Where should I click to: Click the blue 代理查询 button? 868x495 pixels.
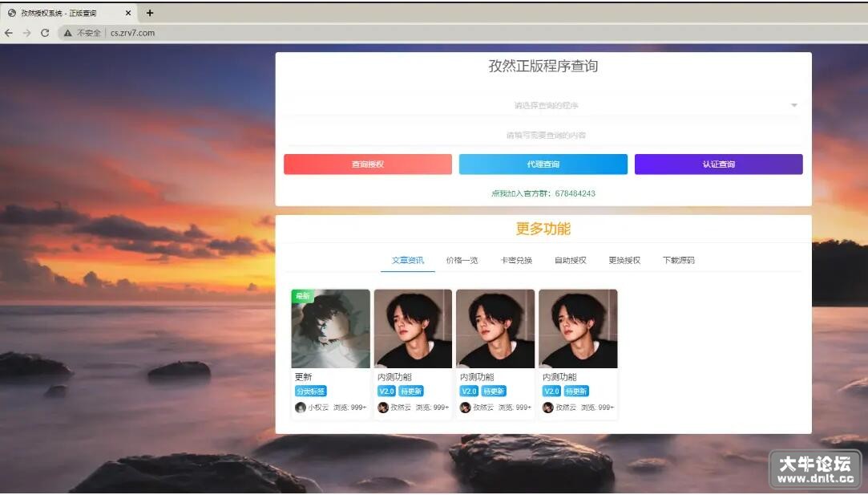[x=543, y=164]
